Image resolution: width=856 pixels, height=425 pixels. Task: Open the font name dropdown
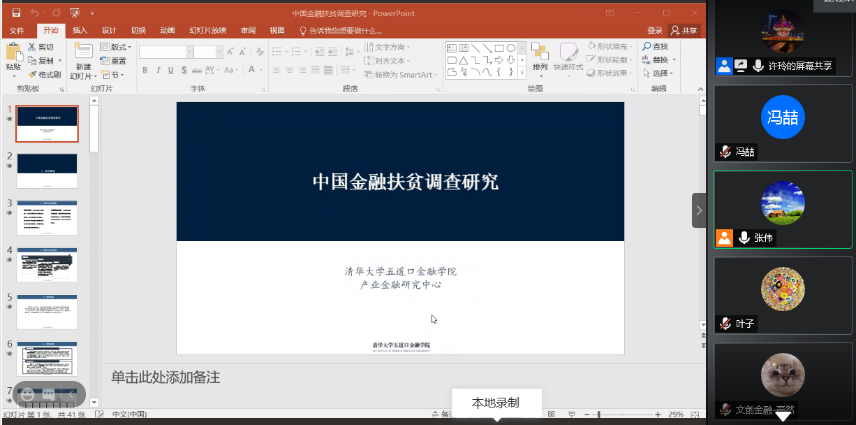click(x=186, y=51)
